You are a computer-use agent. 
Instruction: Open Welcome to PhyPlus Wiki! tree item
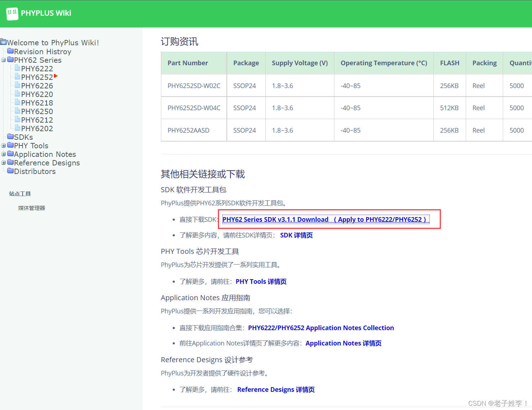[53, 43]
